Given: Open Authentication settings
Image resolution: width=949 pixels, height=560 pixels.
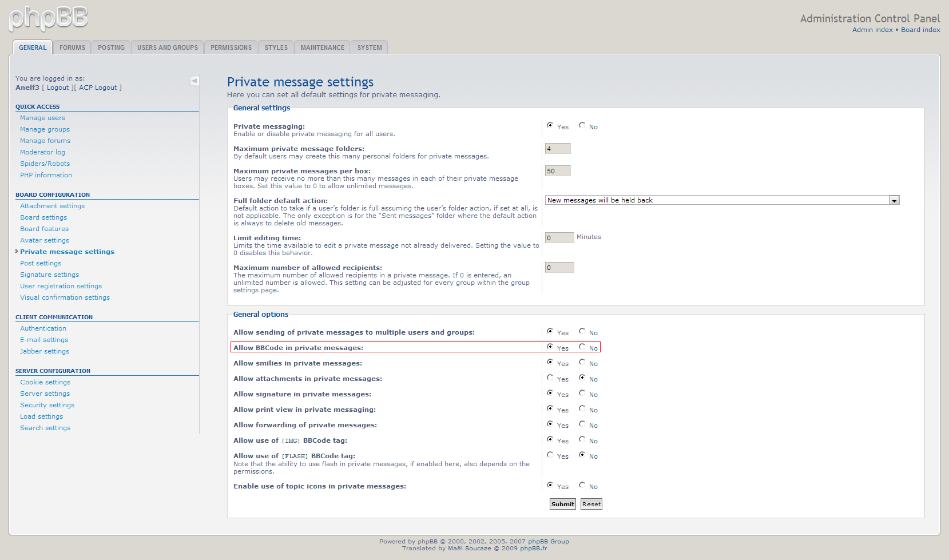Looking at the screenshot, I should [43, 328].
